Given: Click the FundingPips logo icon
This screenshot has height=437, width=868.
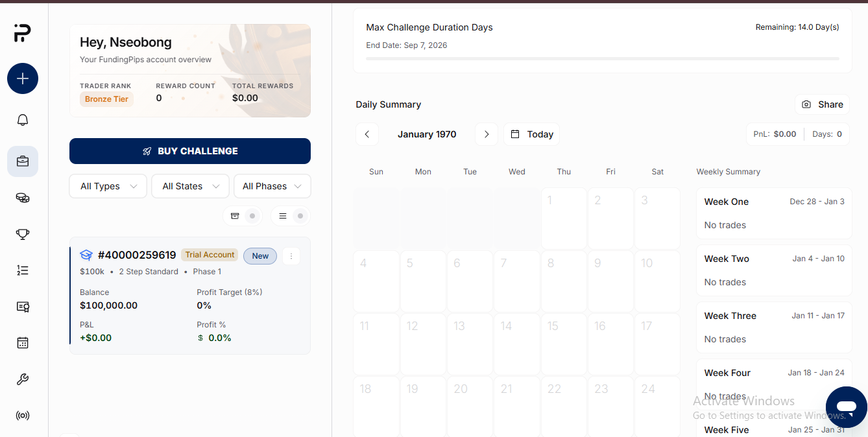Looking at the screenshot, I should [22, 33].
